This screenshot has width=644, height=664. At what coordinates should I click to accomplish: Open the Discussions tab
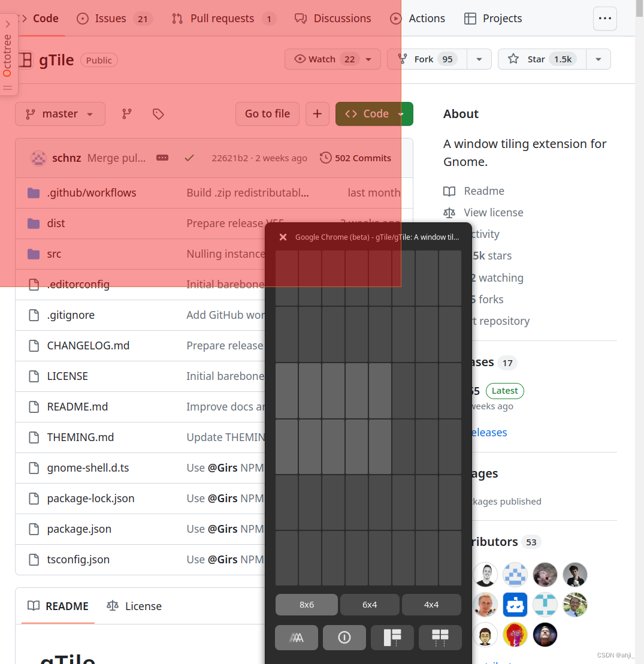click(x=333, y=19)
